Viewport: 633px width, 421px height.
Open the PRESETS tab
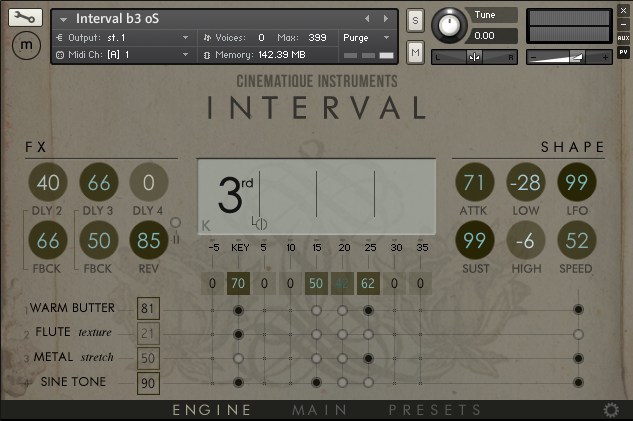[x=434, y=410]
